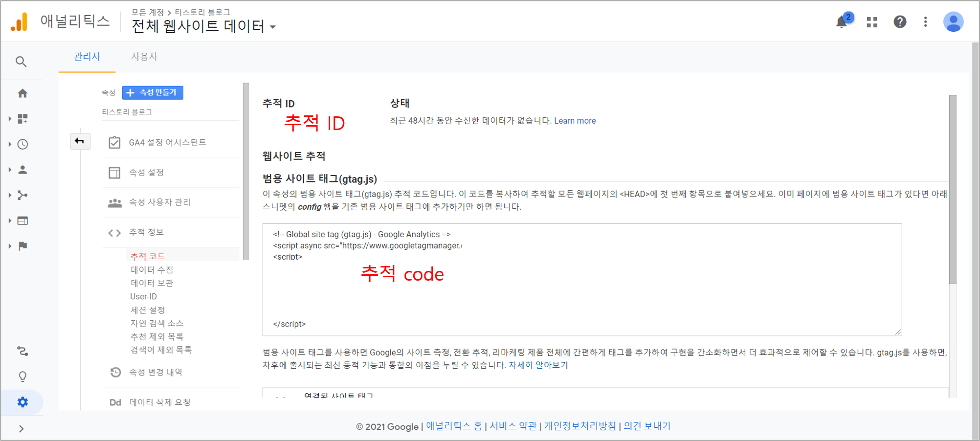Expand the Realtime sidebar section arrow
Screen dimensions: 980x441
(x=10, y=144)
